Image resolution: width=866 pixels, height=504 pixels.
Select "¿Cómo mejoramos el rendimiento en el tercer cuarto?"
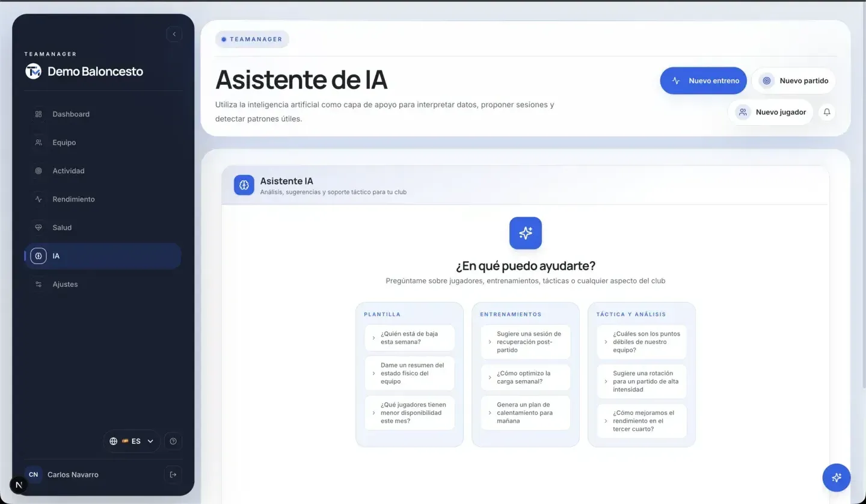[642, 421]
